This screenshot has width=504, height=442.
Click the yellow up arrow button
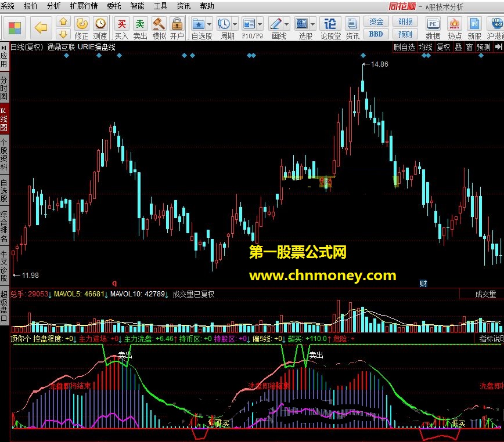(x=63, y=22)
